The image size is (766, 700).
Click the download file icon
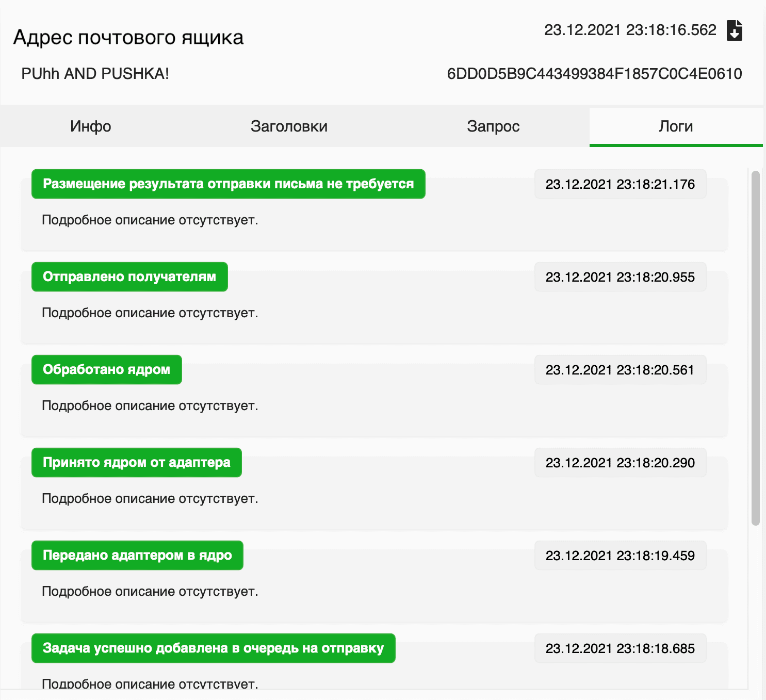[x=734, y=30]
